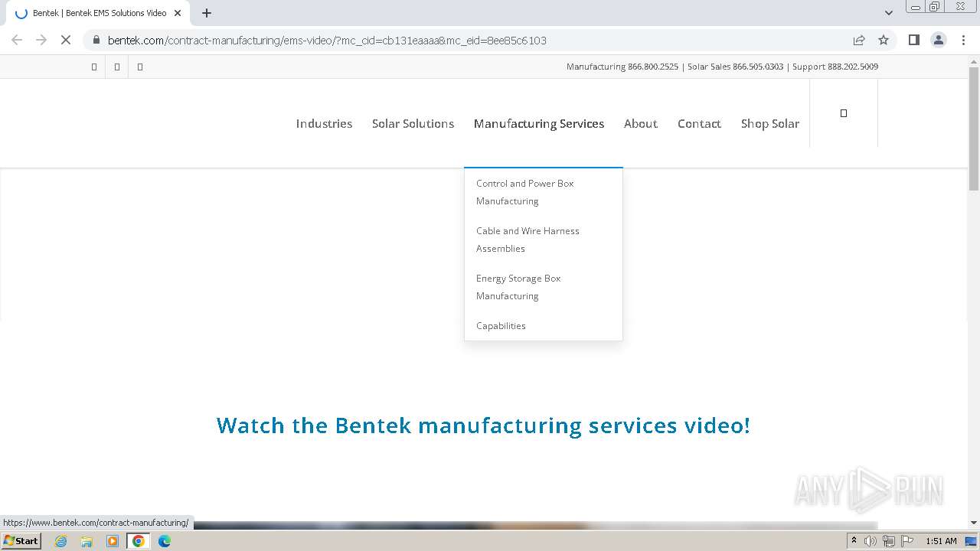
Task: Click the third social icon in top bar
Action: point(140,67)
